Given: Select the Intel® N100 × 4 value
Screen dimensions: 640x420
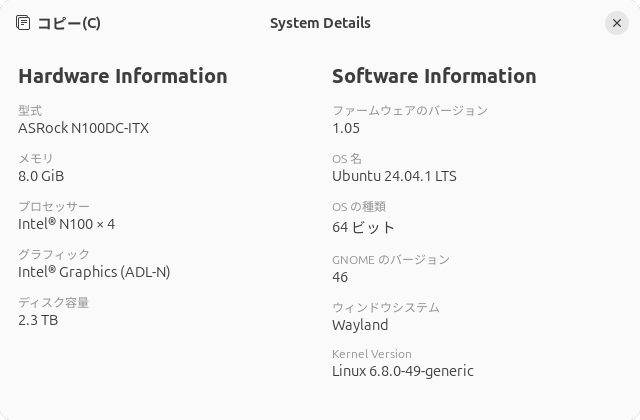Looking at the screenshot, I should 67,224.
